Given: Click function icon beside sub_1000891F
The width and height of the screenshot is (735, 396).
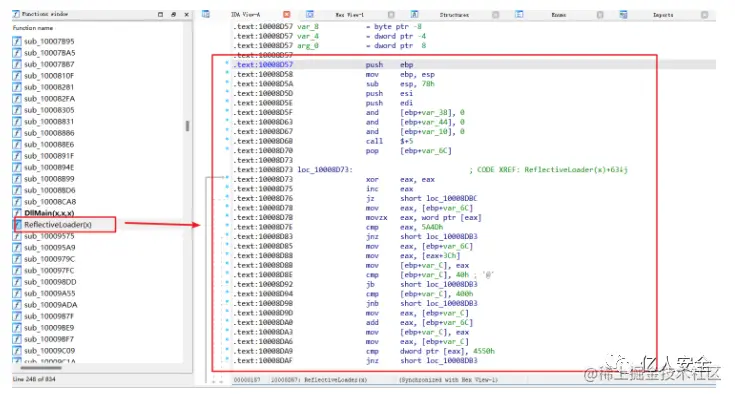Looking at the screenshot, I should (17, 156).
